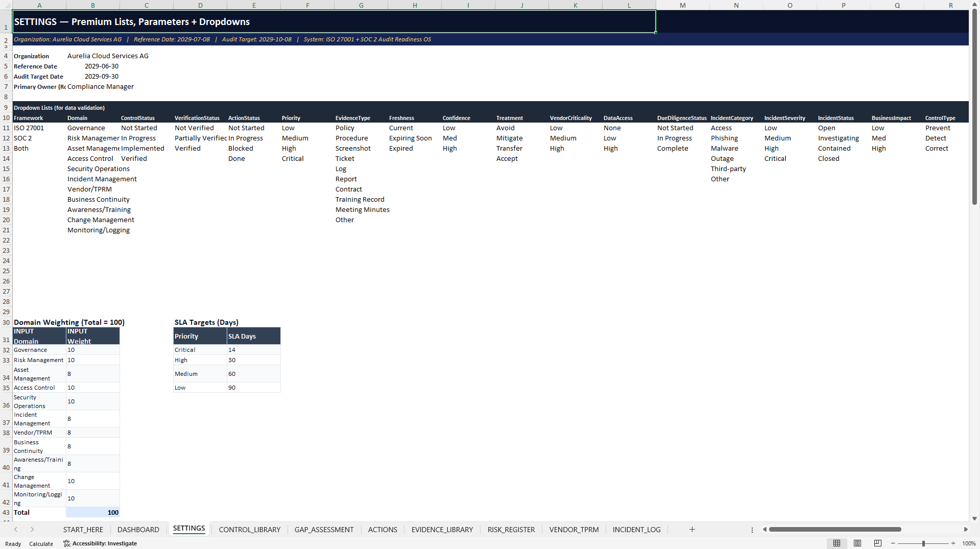The width and height of the screenshot is (980, 549).
Task: Select Access Control weight input cell
Action: (93, 388)
